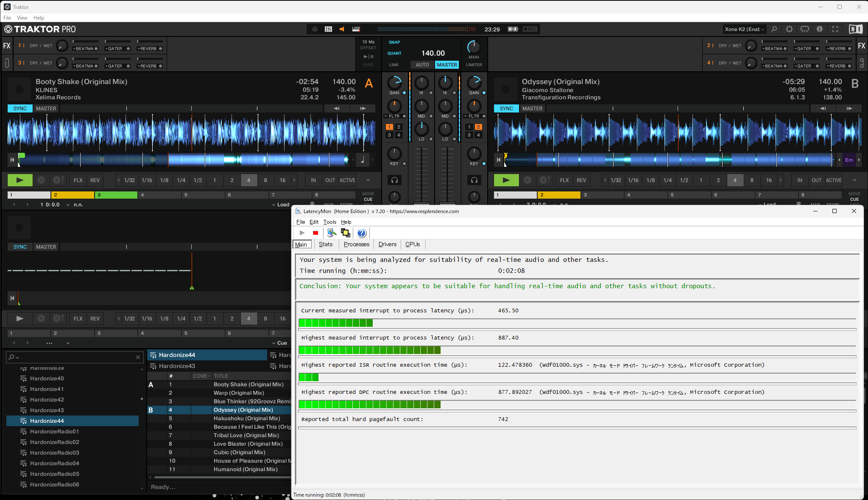Viewport: 868px width, 500px height.
Task: Toggle MASTER clock button in tempo panel
Action: coord(447,65)
